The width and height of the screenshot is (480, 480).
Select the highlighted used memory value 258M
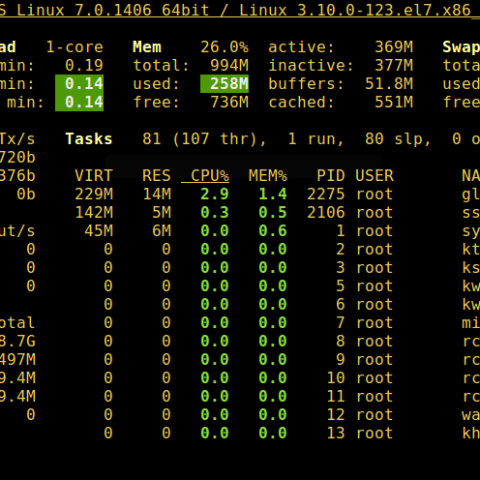(x=224, y=84)
